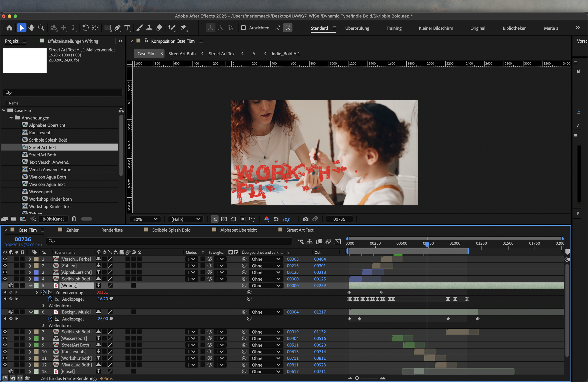Select the Rectangle shape tool
Screen dimensions: 588x382
pos(107,28)
